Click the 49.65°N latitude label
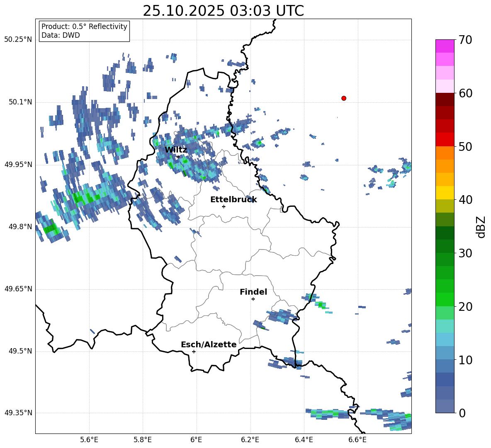The height and width of the screenshot is (448, 491). (18, 289)
